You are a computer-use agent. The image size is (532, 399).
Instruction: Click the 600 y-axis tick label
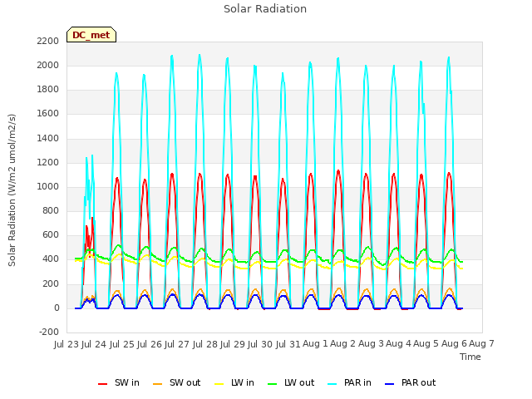[51, 235]
